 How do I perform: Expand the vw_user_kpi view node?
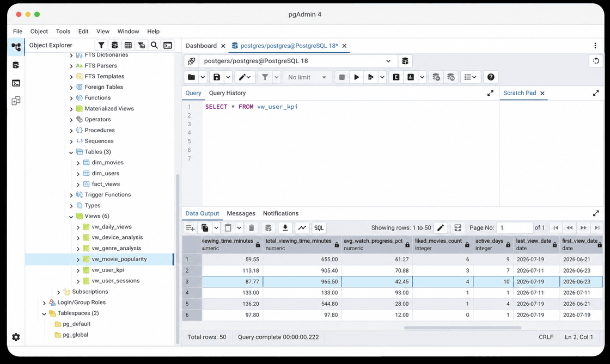pyautogui.click(x=78, y=270)
